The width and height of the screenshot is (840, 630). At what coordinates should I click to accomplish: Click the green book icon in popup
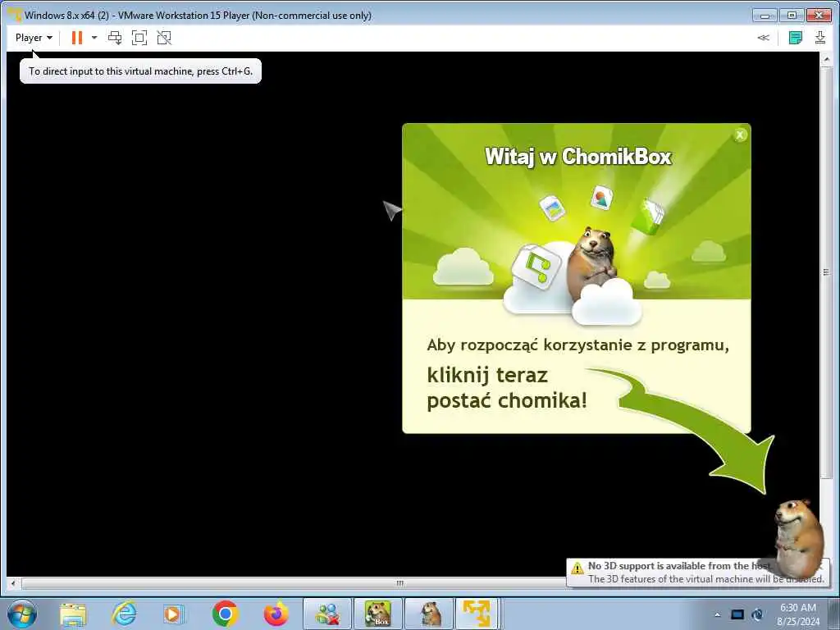point(647,217)
